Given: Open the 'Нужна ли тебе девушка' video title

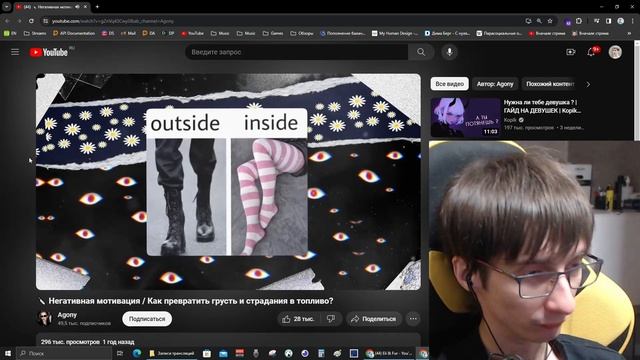Looking at the screenshot, I should click(542, 106).
